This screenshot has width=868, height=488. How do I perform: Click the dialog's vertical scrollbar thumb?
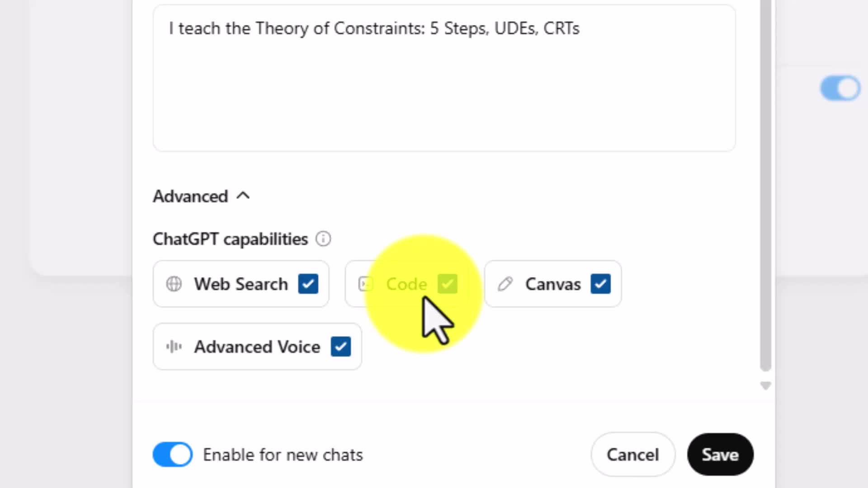pyautogui.click(x=765, y=181)
